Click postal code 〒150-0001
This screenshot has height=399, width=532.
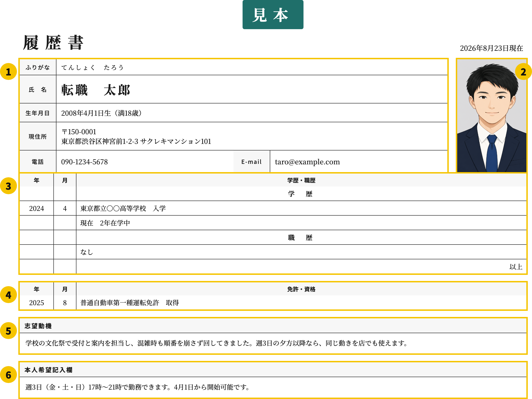tap(79, 132)
